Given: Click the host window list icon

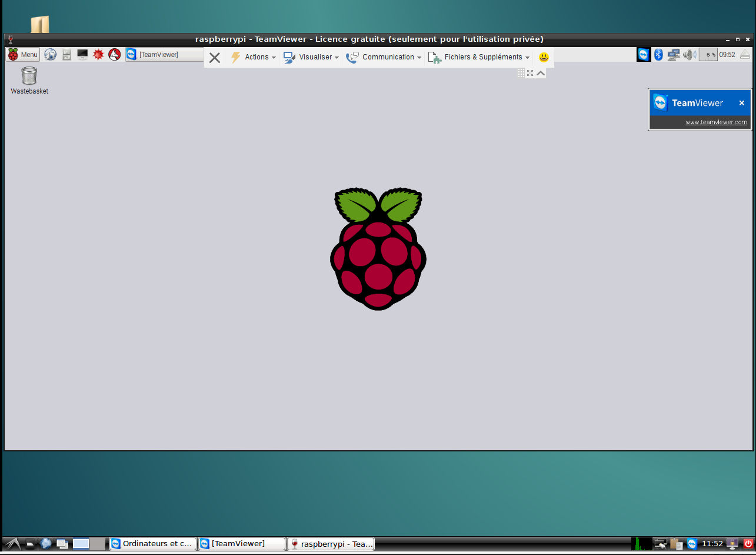Looking at the screenshot, I should click(x=62, y=544).
